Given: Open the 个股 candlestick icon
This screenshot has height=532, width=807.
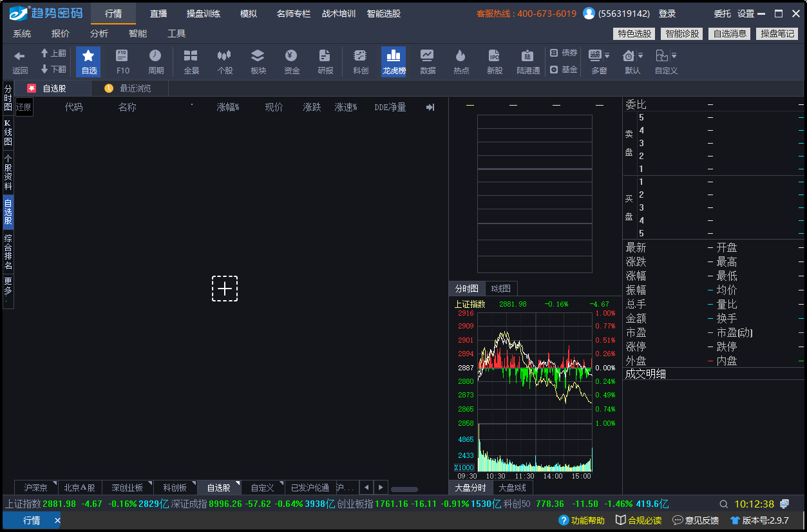Looking at the screenshot, I should click(x=224, y=55).
